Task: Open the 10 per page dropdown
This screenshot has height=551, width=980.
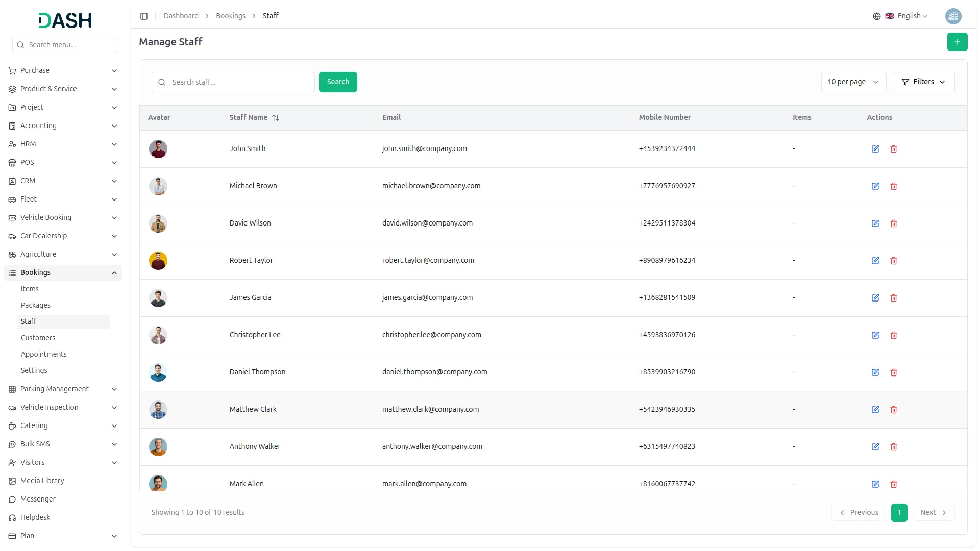Action: tap(853, 82)
